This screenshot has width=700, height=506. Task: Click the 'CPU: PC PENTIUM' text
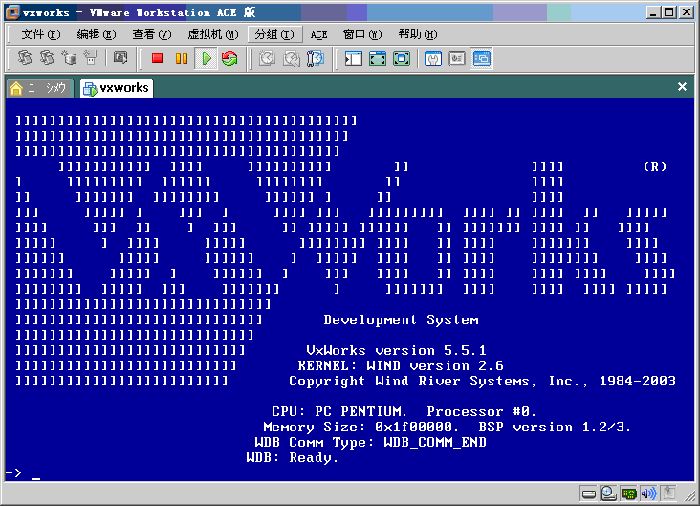click(339, 411)
